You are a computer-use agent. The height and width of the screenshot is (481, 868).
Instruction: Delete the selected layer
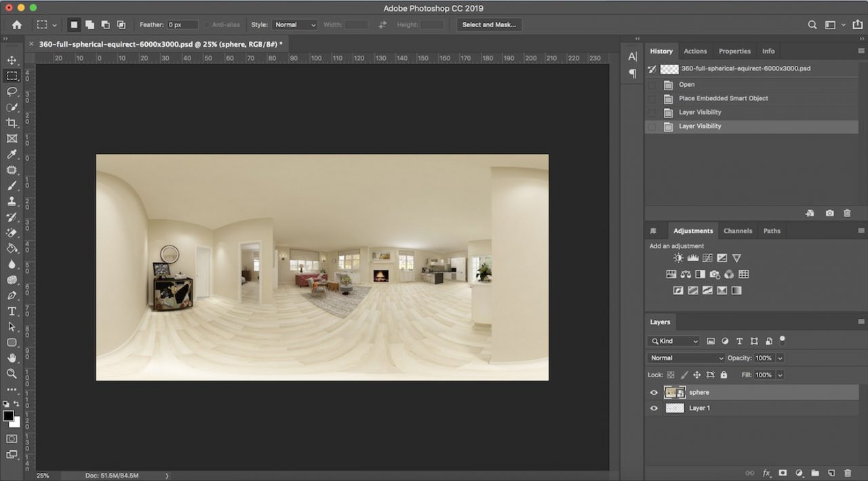(x=847, y=473)
